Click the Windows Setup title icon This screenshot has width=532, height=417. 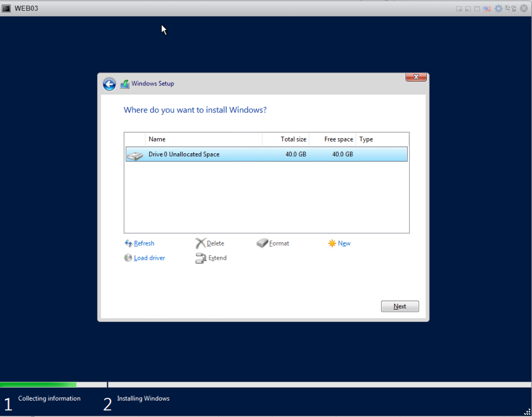[x=125, y=84]
